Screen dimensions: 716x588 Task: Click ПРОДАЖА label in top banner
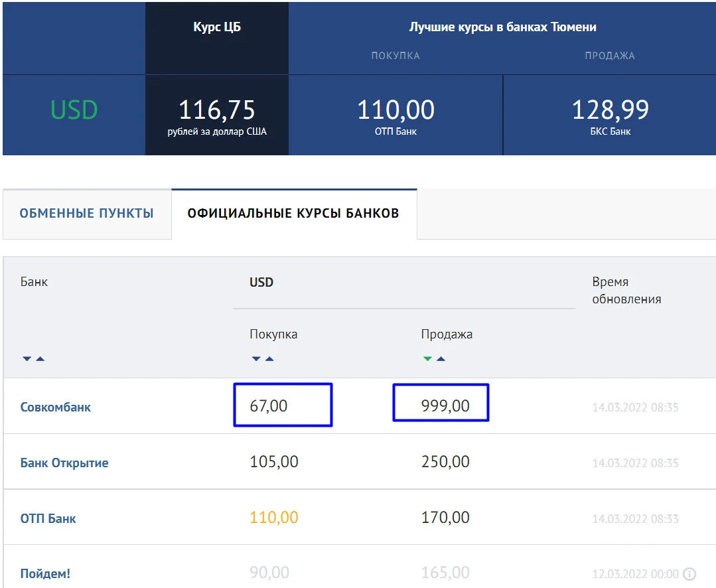(x=610, y=56)
